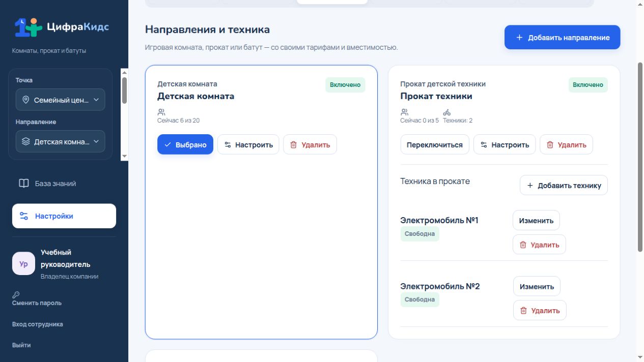Click the Учебный руководитель user name
Viewport: 644px width, 362px height.
(x=65, y=258)
